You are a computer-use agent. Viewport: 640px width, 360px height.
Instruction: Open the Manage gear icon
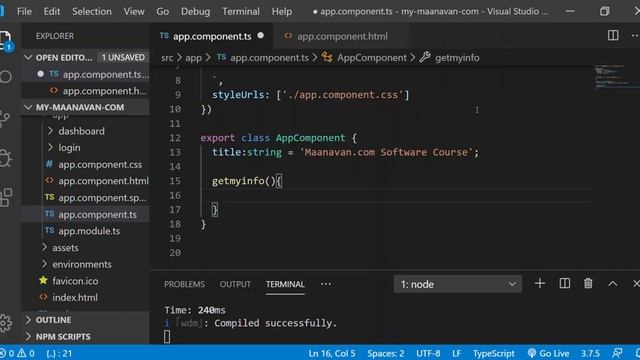pos(6,322)
